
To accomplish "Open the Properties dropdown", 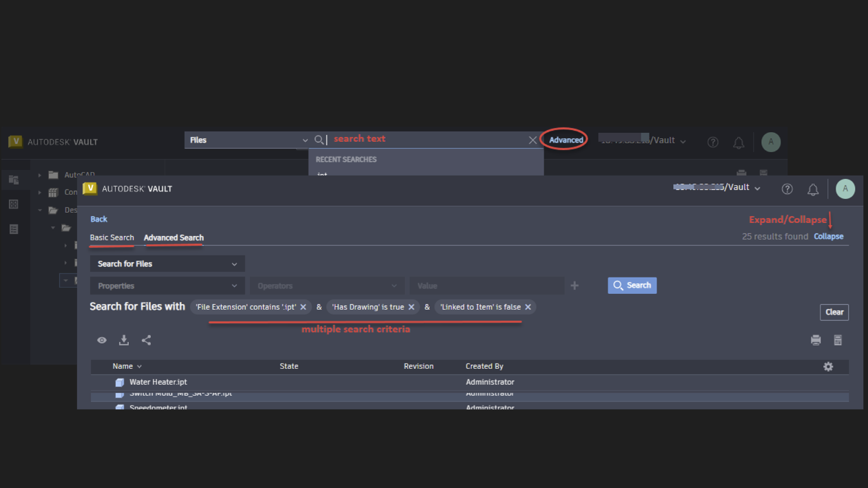I will 167,286.
